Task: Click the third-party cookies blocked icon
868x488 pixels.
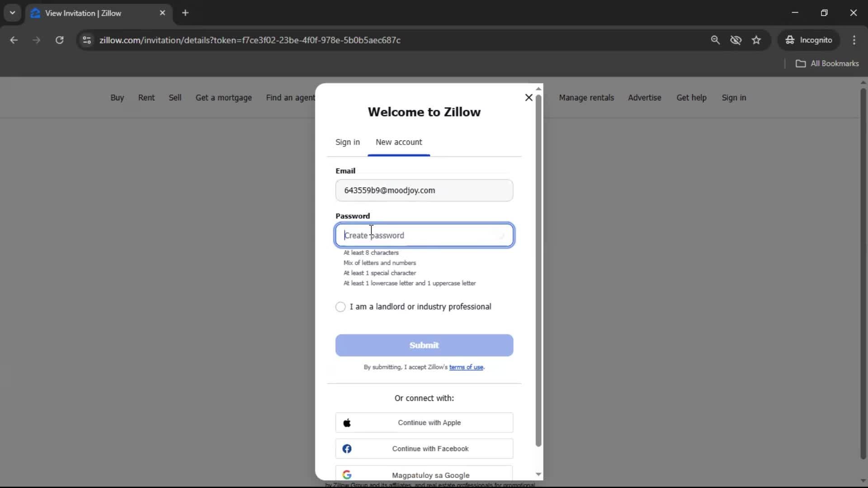Action: (736, 40)
